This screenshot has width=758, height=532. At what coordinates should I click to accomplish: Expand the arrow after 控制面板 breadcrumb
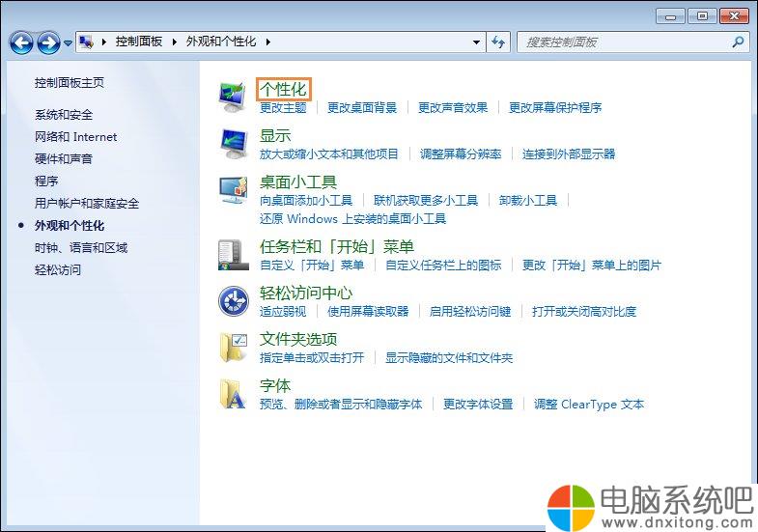tap(175, 42)
